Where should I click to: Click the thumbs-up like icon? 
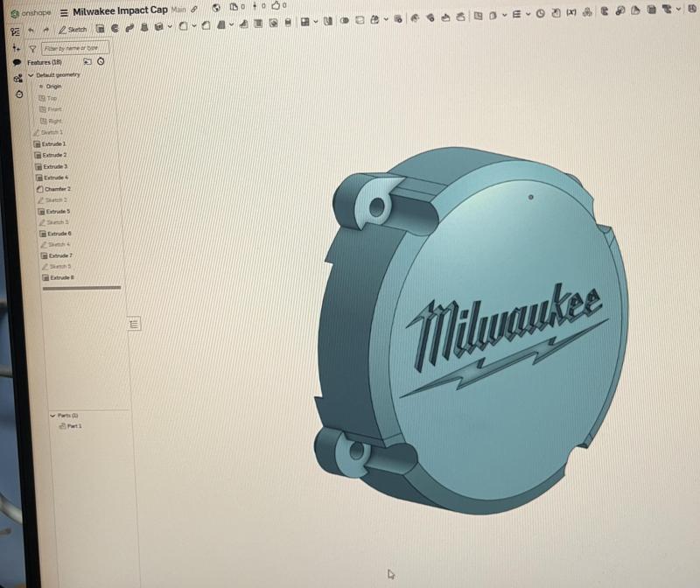point(276,5)
